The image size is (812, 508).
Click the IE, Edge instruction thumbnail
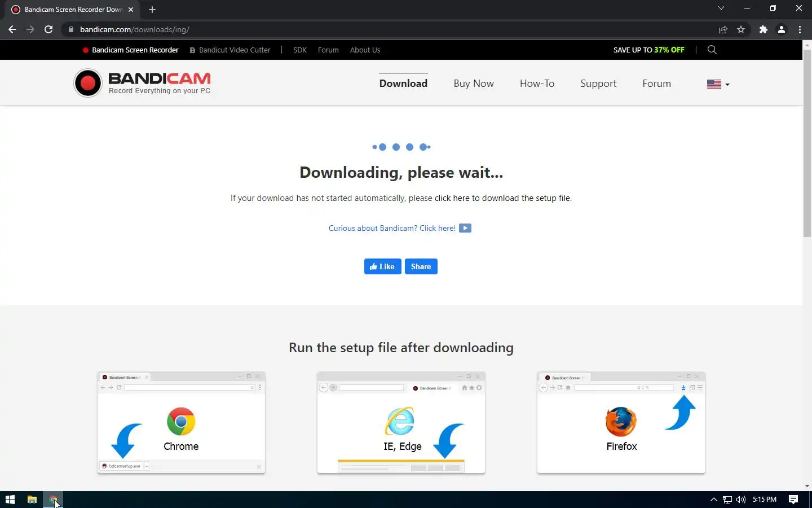pyautogui.click(x=401, y=423)
